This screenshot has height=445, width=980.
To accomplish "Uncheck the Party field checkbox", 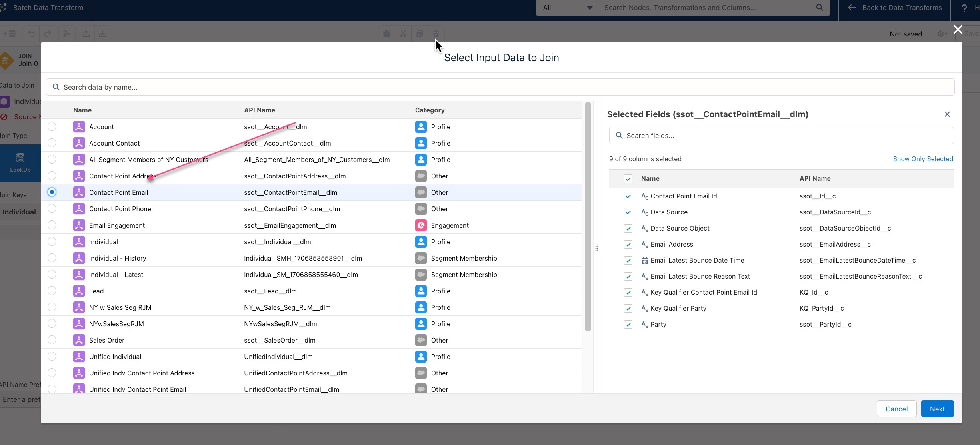I will click(x=628, y=325).
